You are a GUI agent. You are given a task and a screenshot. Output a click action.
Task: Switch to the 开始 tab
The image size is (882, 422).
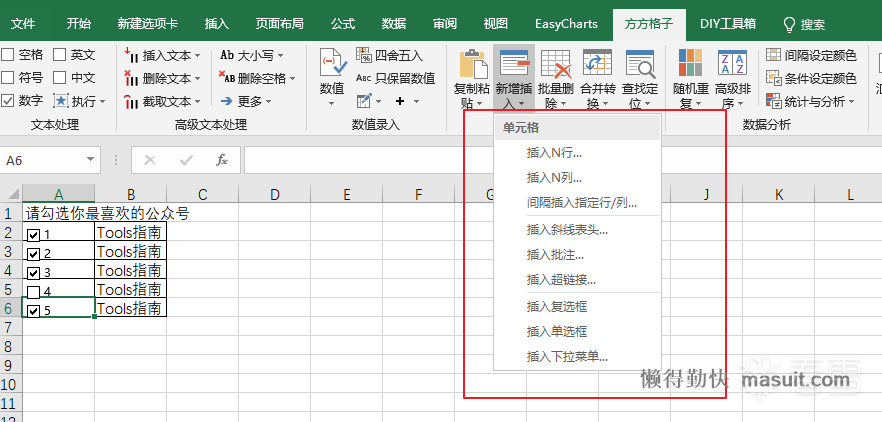pos(78,24)
